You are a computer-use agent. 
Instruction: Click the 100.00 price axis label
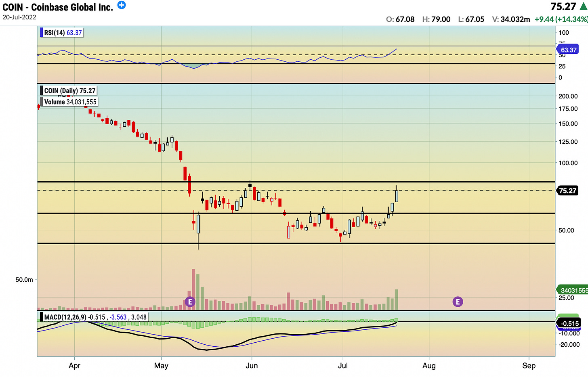568,163
